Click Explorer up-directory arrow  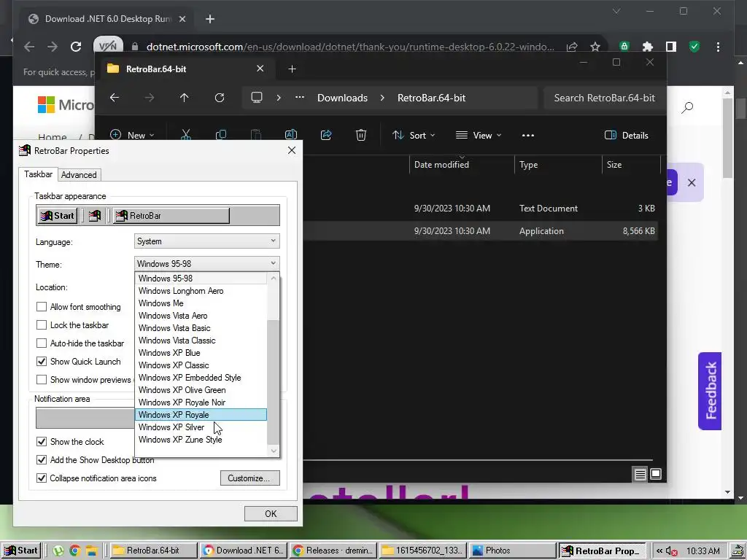(185, 98)
